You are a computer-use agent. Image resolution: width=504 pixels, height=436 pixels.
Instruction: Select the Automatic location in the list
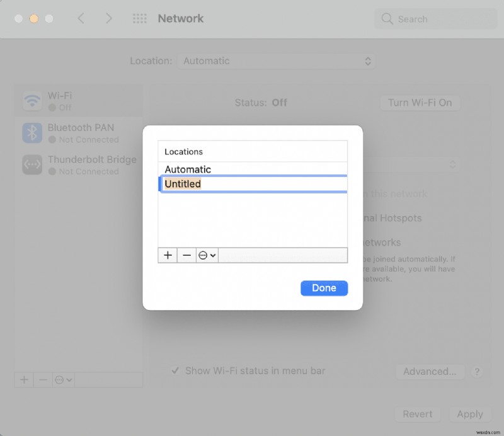pyautogui.click(x=252, y=169)
